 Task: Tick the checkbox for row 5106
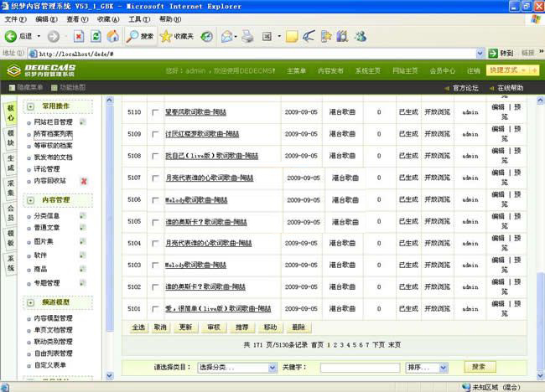click(x=155, y=199)
